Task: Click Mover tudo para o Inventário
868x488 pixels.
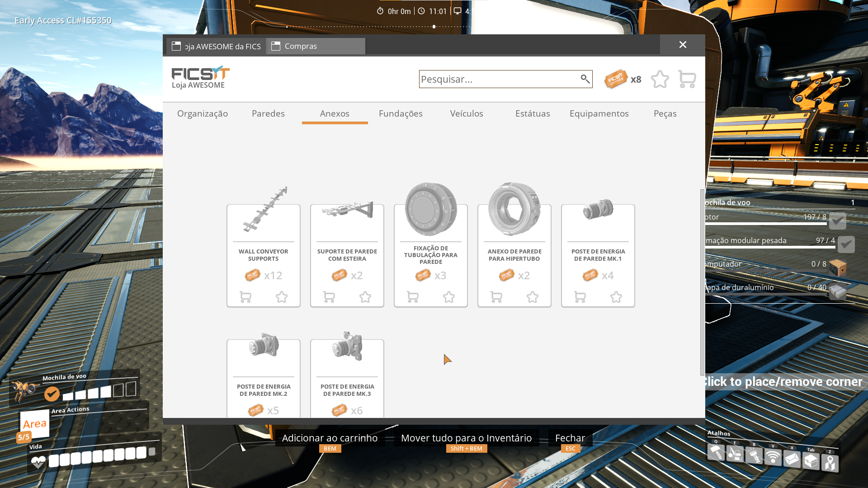Action: [x=466, y=438]
